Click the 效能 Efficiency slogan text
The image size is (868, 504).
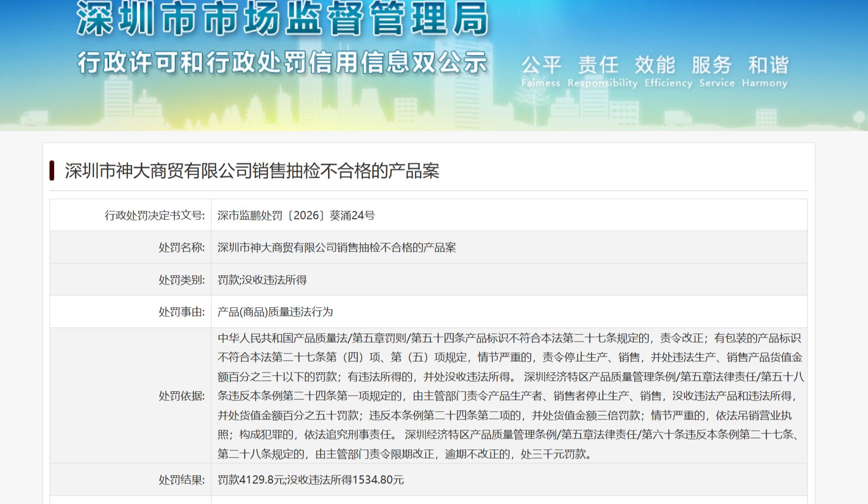668,72
